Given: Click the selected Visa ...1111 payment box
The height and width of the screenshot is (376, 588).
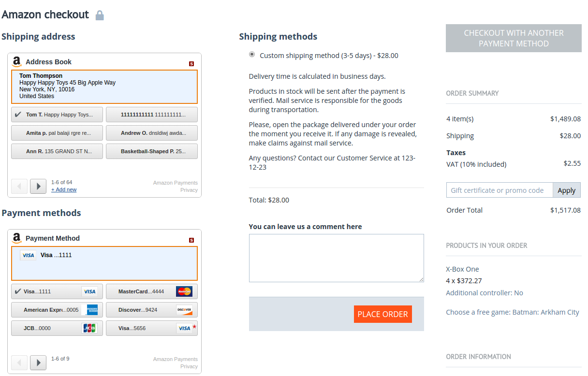Looking at the screenshot, I should 104,263.
